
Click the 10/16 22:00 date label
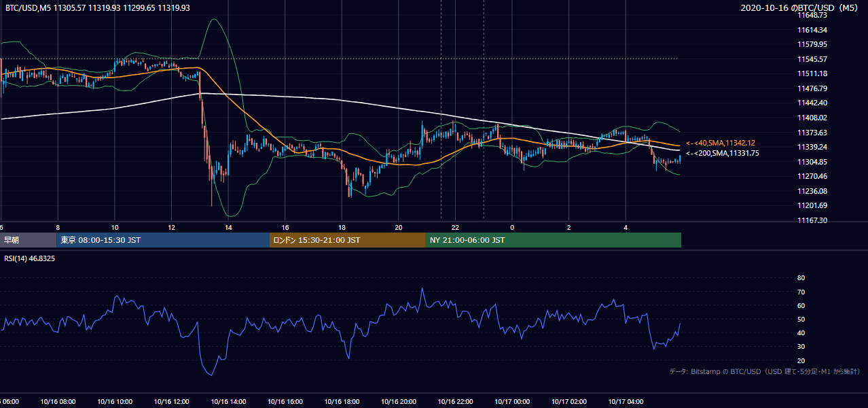pos(455,402)
